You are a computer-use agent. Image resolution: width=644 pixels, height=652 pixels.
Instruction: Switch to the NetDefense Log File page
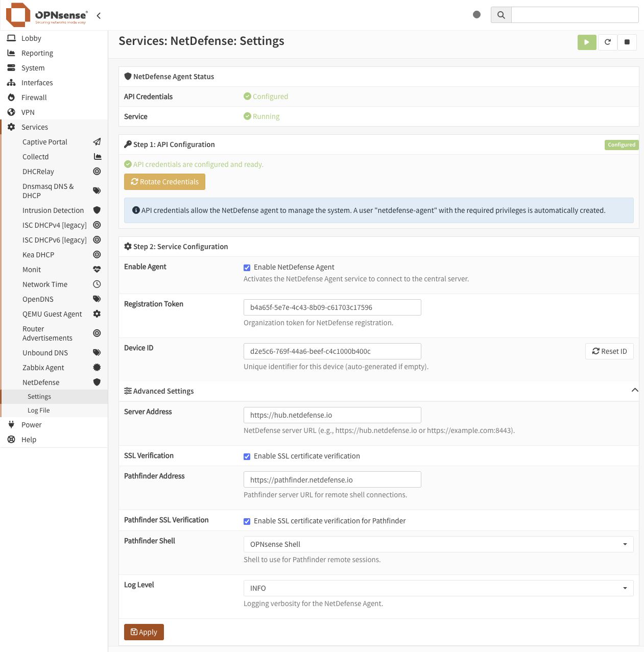click(38, 410)
